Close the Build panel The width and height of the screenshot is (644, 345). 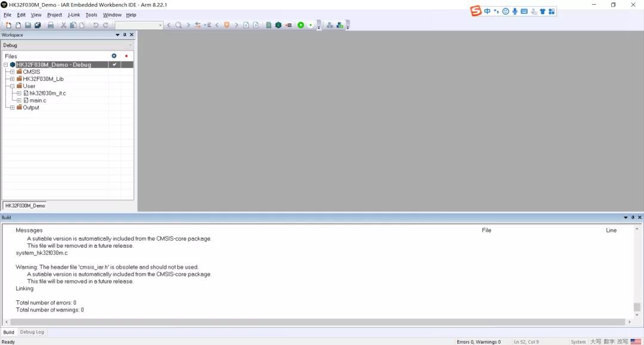tap(639, 217)
